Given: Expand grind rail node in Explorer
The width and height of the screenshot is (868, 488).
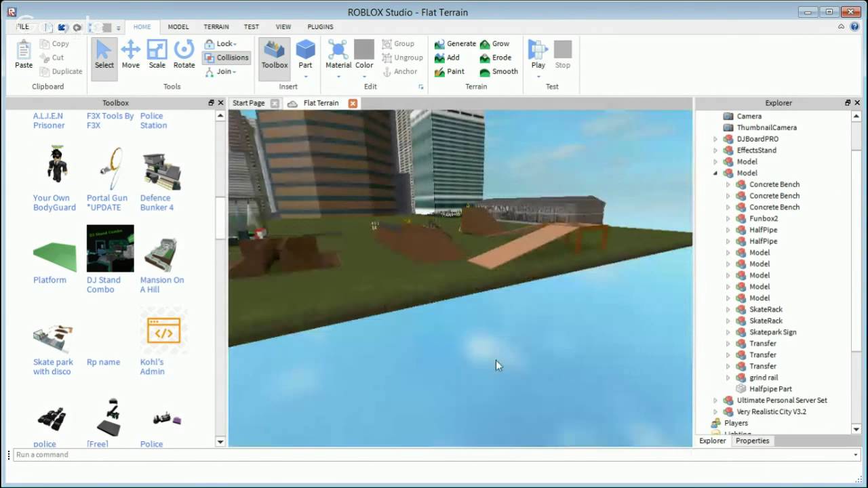Looking at the screenshot, I should tap(728, 378).
